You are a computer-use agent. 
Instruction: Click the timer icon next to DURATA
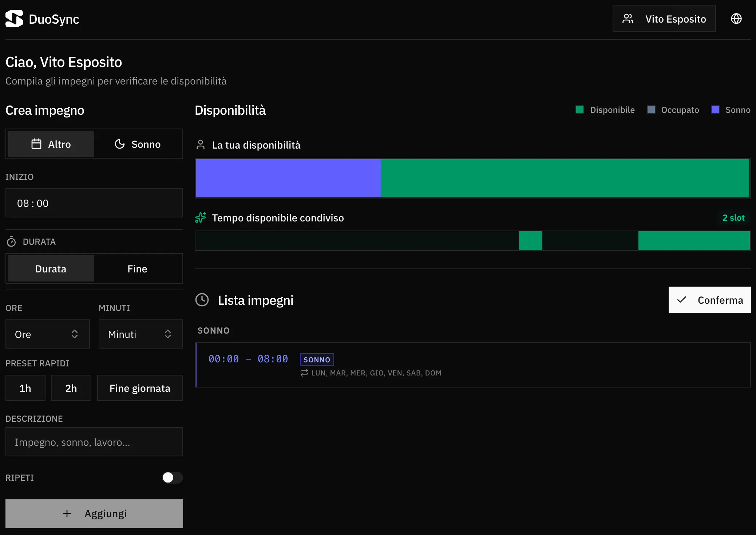(x=11, y=241)
